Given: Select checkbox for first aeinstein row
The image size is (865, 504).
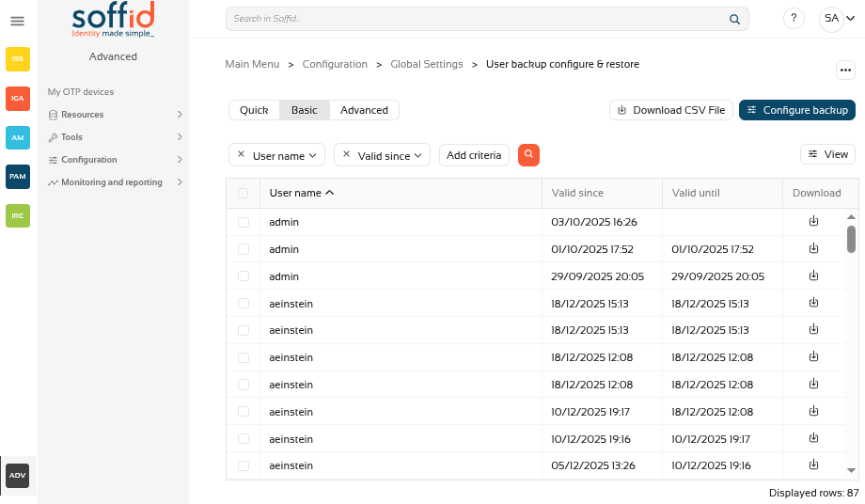Looking at the screenshot, I should (x=243, y=304).
